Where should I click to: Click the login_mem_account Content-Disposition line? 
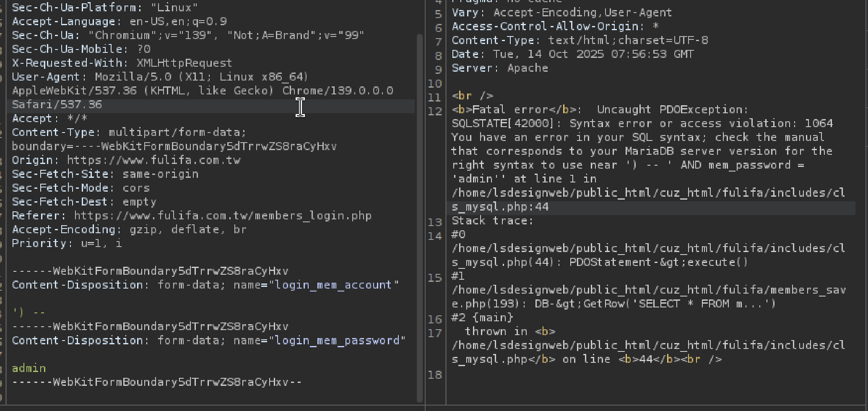coord(205,284)
